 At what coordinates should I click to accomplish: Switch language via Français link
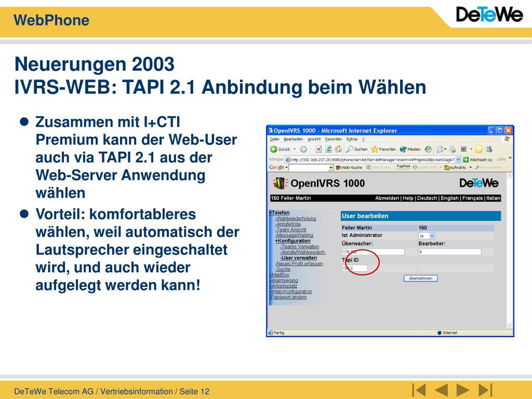click(x=472, y=198)
